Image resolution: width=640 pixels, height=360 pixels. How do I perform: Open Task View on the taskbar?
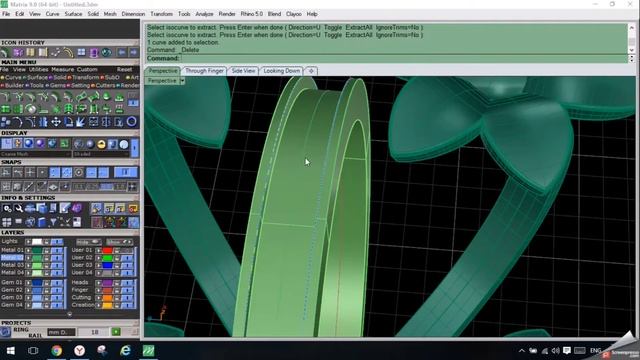pos(33,351)
